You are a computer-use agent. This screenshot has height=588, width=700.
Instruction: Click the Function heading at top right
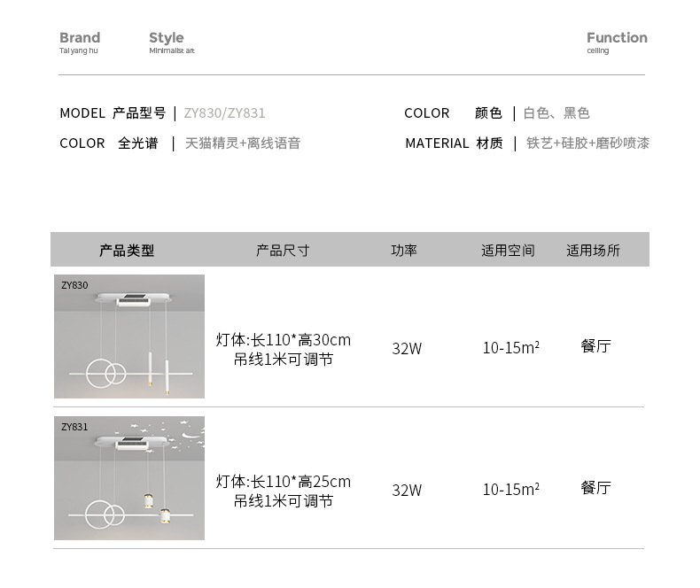[x=617, y=38]
